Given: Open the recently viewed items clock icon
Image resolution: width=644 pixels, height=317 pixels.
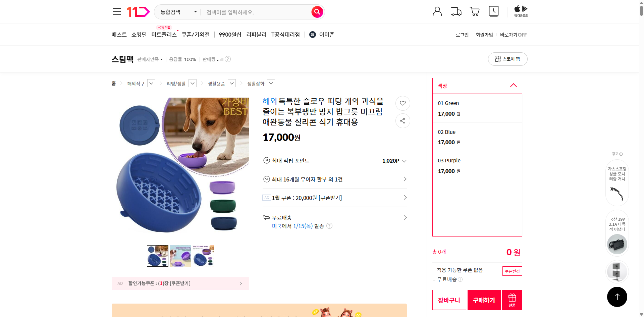Looking at the screenshot, I should (493, 11).
